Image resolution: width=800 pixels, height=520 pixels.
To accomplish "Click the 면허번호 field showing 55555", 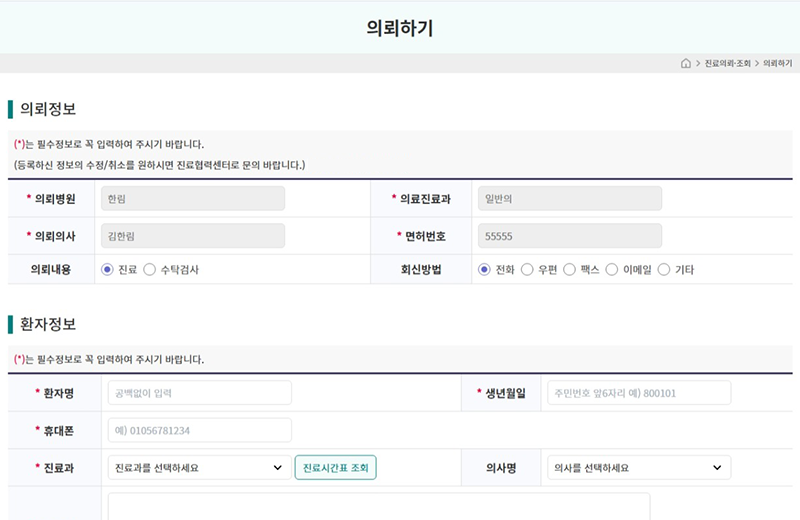I will pyautogui.click(x=569, y=235).
